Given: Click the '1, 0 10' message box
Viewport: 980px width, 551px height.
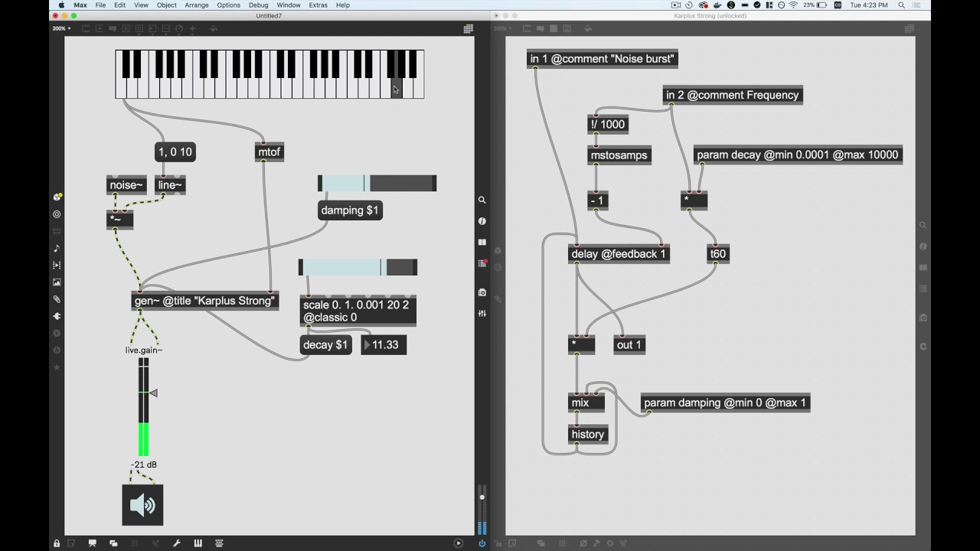Looking at the screenshot, I should (175, 152).
